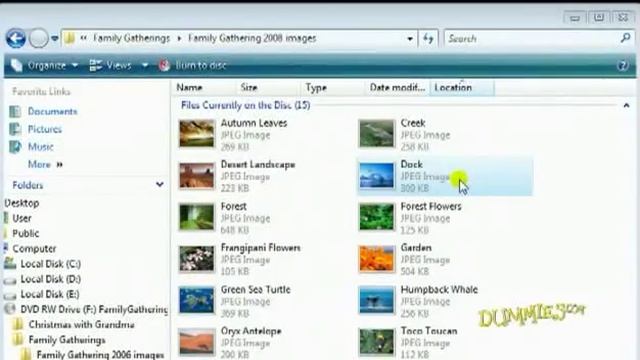Screen dimensions: 640x360
Task: Select the Creek thumbnail
Action: tap(376, 133)
